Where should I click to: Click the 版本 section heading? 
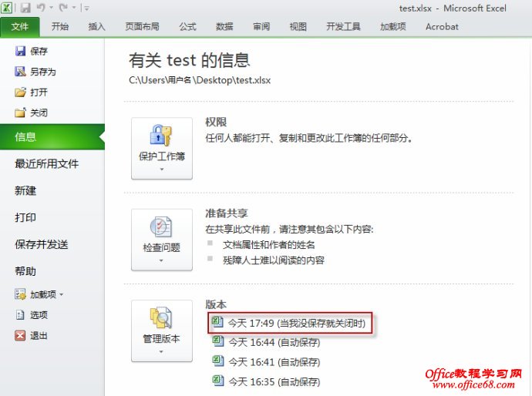[x=216, y=304]
